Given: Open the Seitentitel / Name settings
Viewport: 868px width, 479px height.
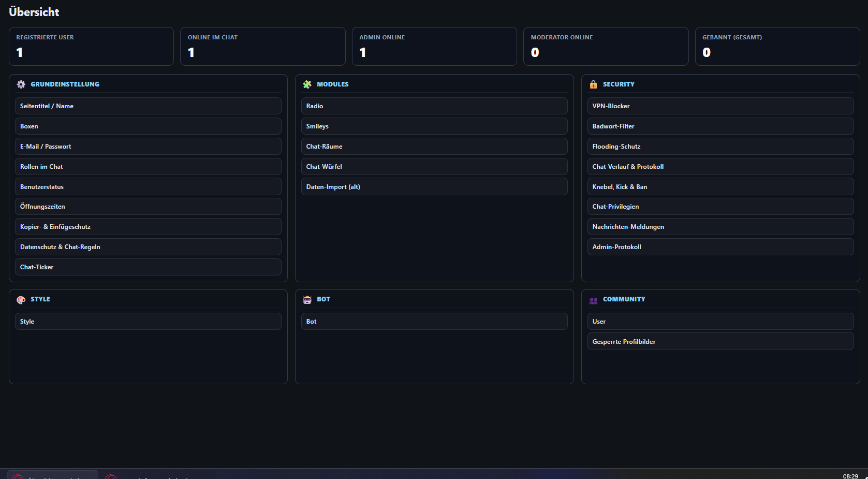Looking at the screenshot, I should [148, 106].
